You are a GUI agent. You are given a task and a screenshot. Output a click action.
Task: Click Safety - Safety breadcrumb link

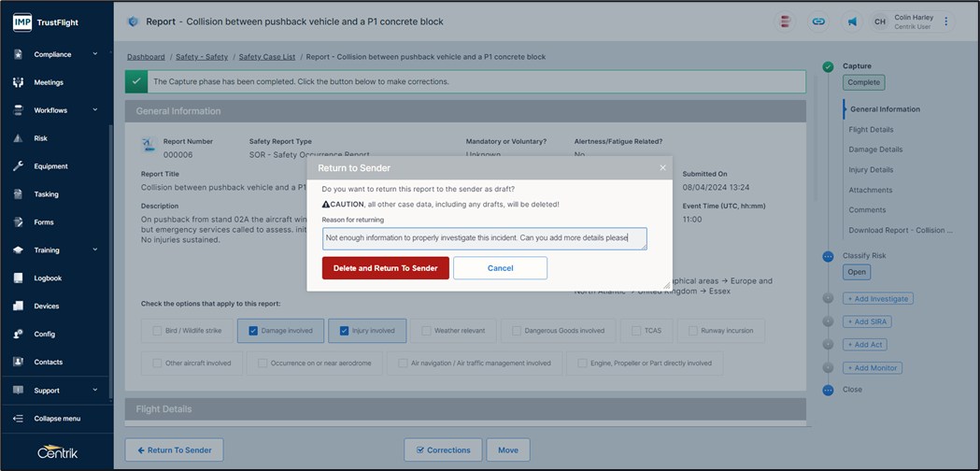(202, 57)
